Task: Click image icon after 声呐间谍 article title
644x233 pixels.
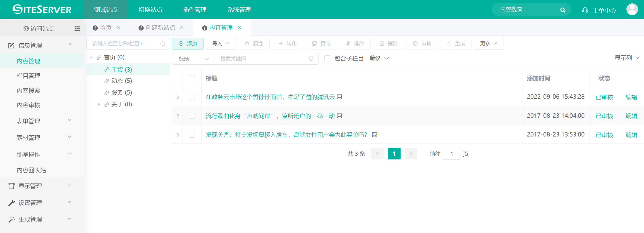Action: 339,116
